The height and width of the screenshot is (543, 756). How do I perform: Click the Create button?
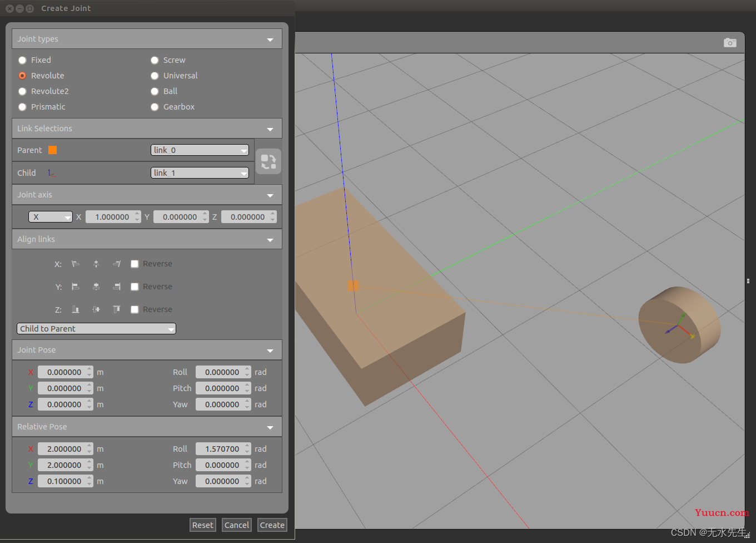tap(272, 525)
